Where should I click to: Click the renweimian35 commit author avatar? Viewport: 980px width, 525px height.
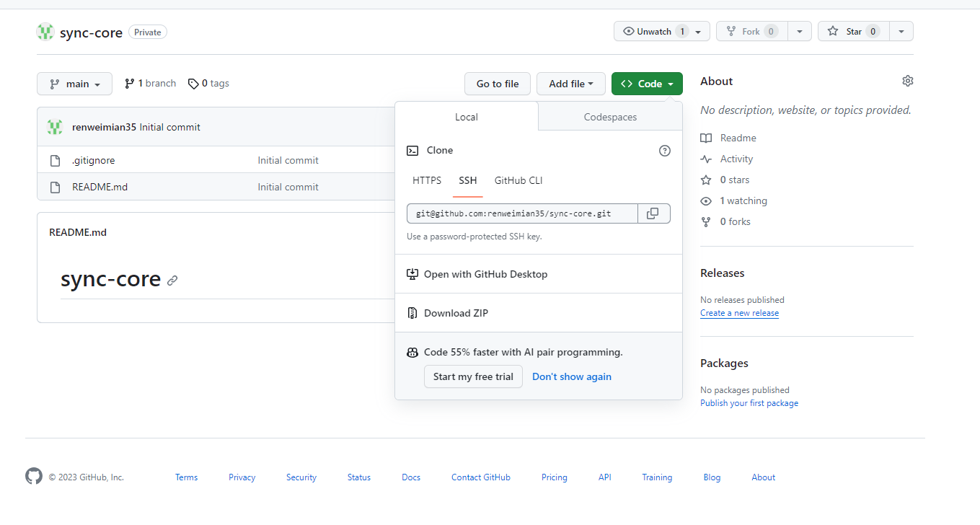55,127
